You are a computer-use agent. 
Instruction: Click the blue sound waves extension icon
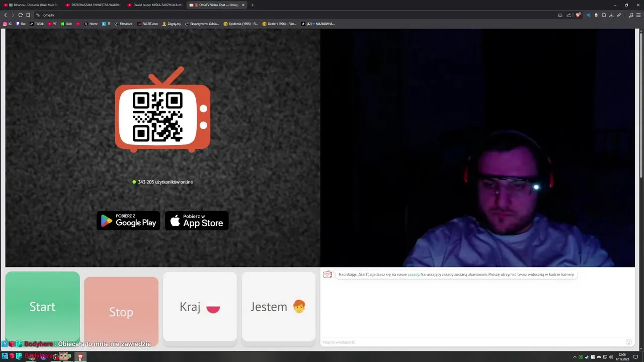tap(588, 15)
